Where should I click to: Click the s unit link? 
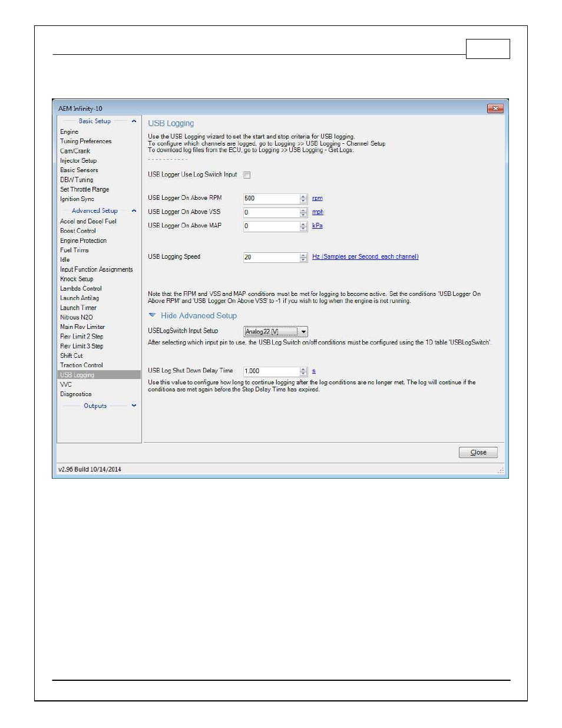[314, 371]
